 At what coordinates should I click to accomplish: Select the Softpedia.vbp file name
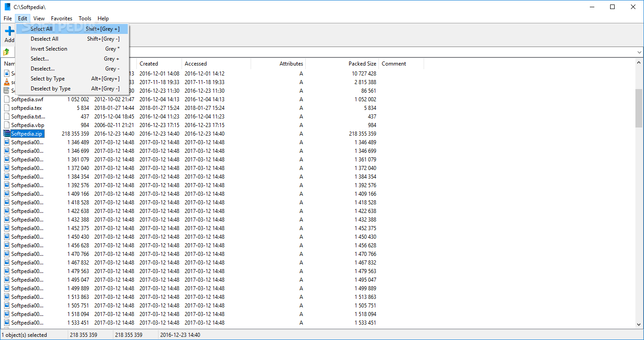28,125
